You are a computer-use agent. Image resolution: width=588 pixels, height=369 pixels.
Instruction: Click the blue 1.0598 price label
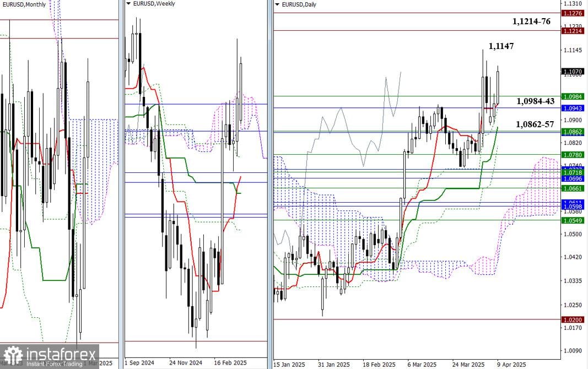coord(572,207)
